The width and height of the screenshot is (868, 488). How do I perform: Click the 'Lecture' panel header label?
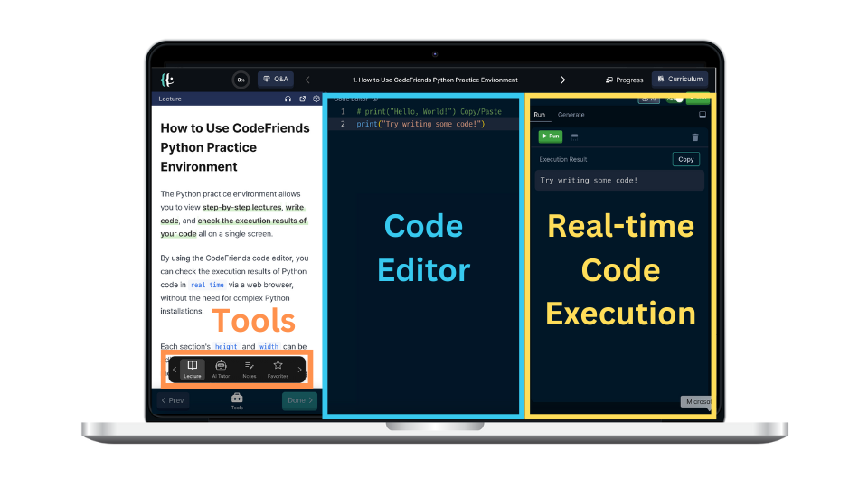(170, 99)
